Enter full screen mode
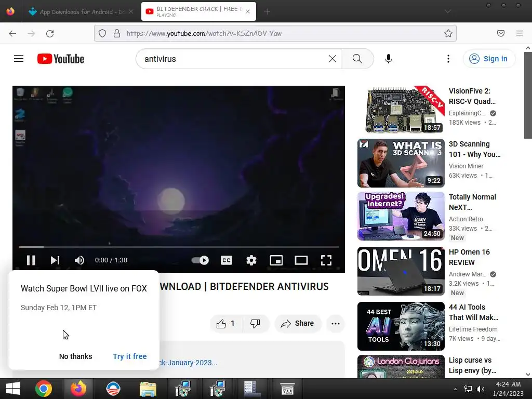 (x=326, y=260)
